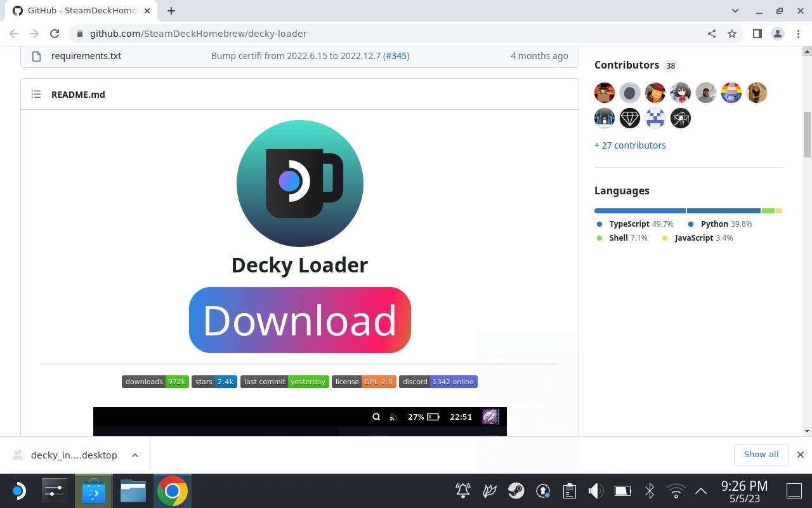Open the + 27 contributors link
Screen dimensions: 812x508
(x=630, y=145)
